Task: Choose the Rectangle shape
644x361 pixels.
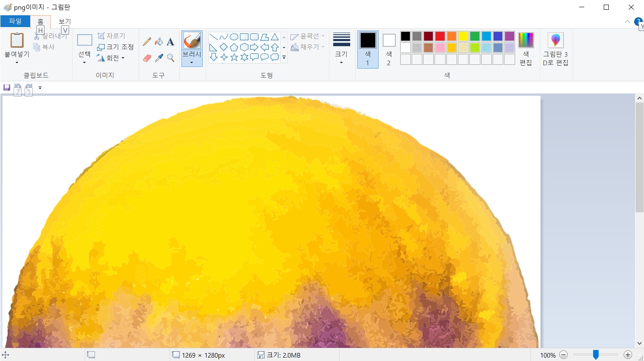Action: 244,37
